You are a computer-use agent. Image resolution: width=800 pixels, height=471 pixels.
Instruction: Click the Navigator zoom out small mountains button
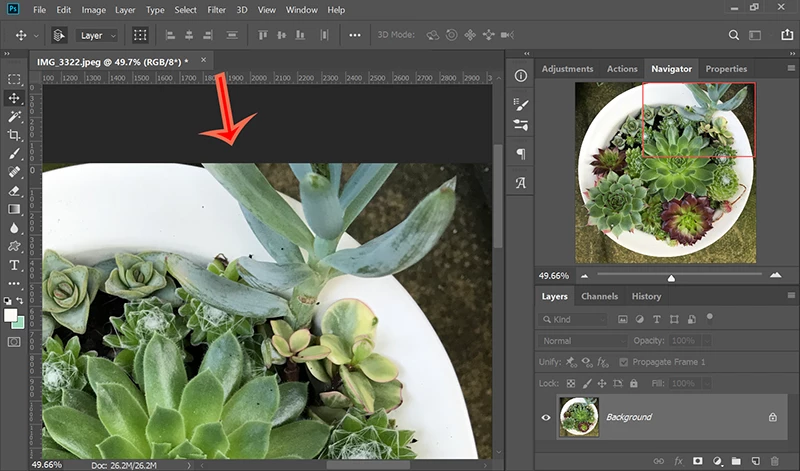click(585, 276)
